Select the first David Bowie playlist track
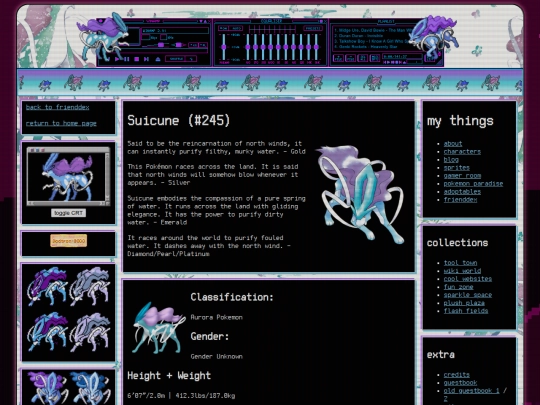This screenshot has width=540, height=405. pos(373,30)
